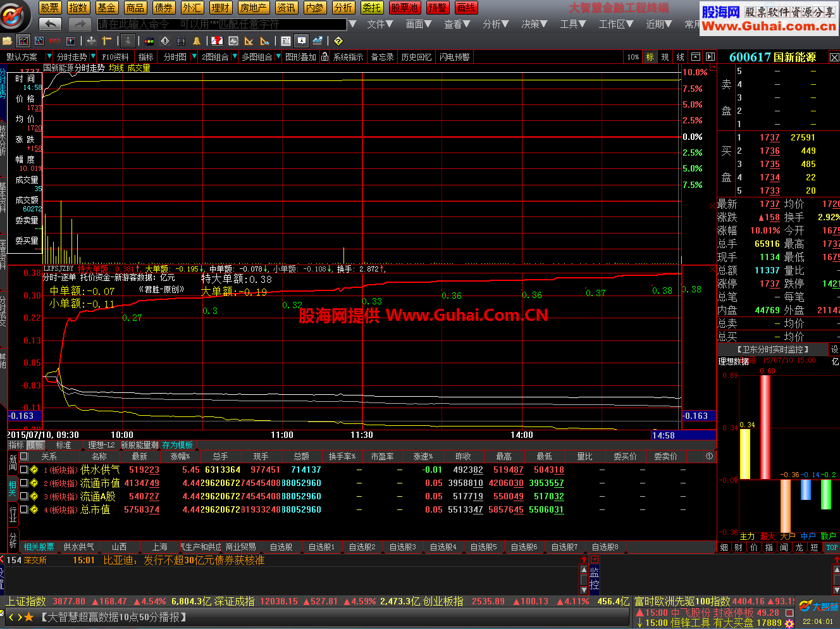The height and width of the screenshot is (629, 840).
Task: Click the four-way move arrows icon
Action: point(92,41)
